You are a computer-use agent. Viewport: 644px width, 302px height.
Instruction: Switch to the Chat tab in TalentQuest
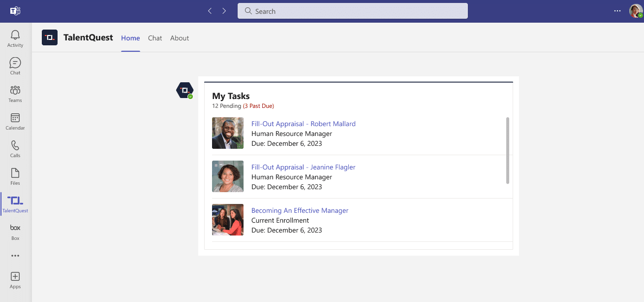(x=155, y=38)
